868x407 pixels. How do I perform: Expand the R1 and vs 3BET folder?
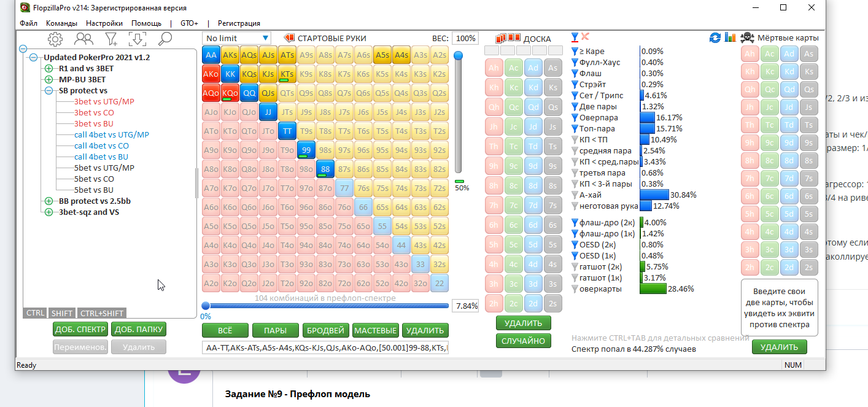pos(48,69)
